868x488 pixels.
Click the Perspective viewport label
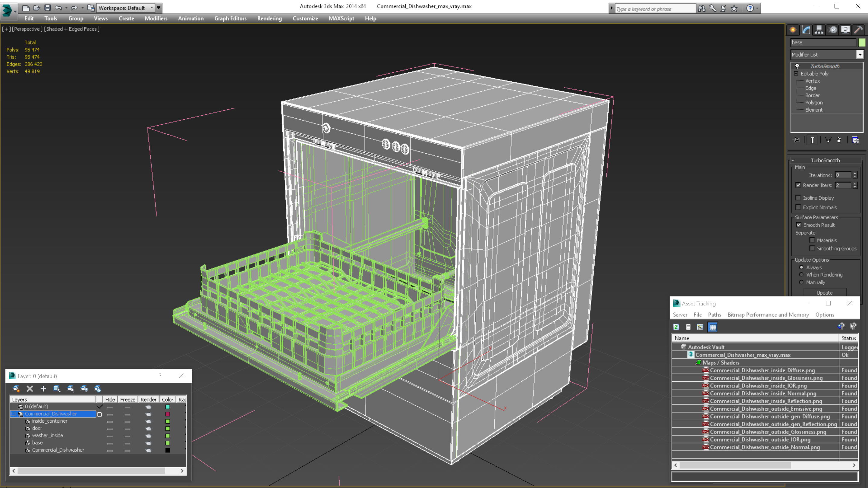tap(27, 29)
